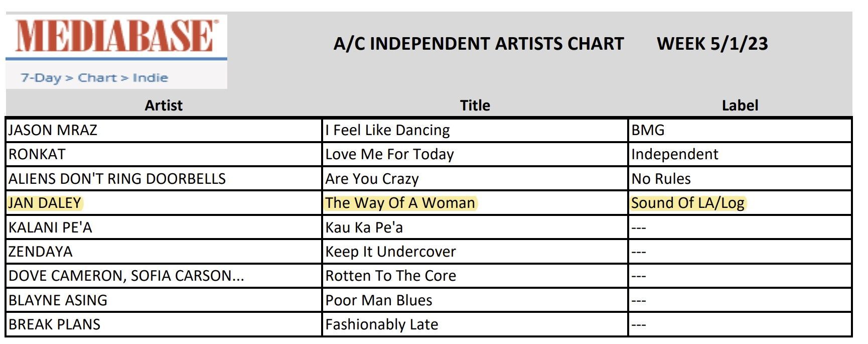Click the Rotten To The Core title
This screenshot has height=344, width=868.
click(x=390, y=276)
